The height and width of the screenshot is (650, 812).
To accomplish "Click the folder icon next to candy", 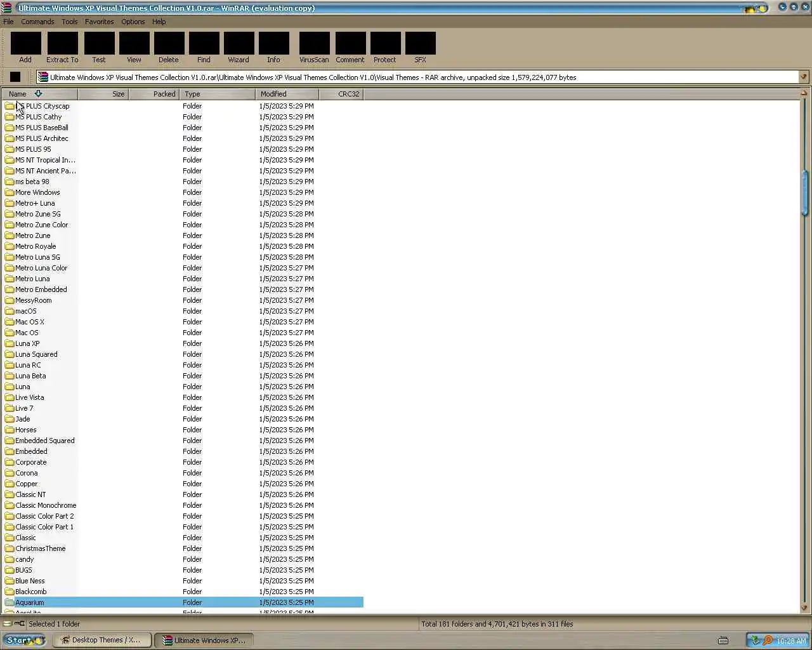I will pos(10,559).
